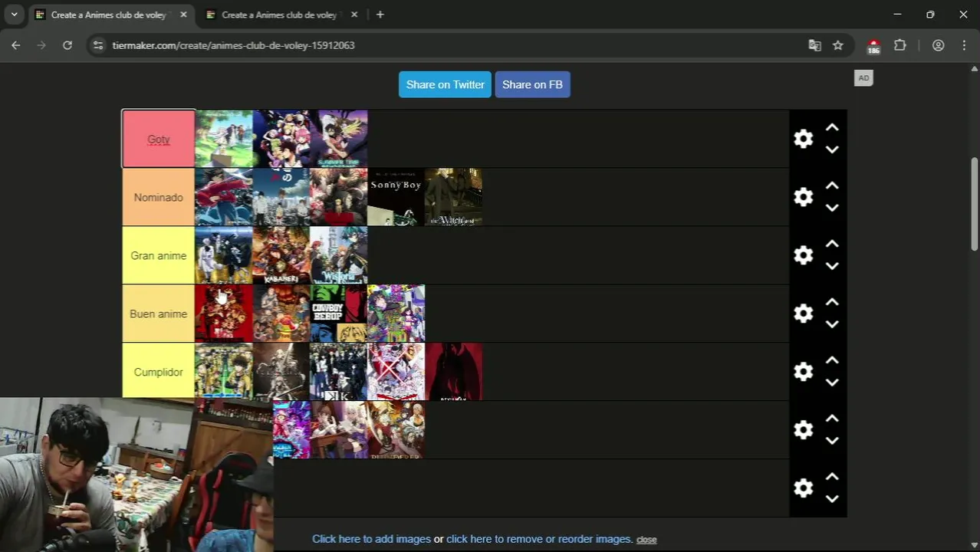
Task: Move Cumplidor tier up
Action: [832, 361]
